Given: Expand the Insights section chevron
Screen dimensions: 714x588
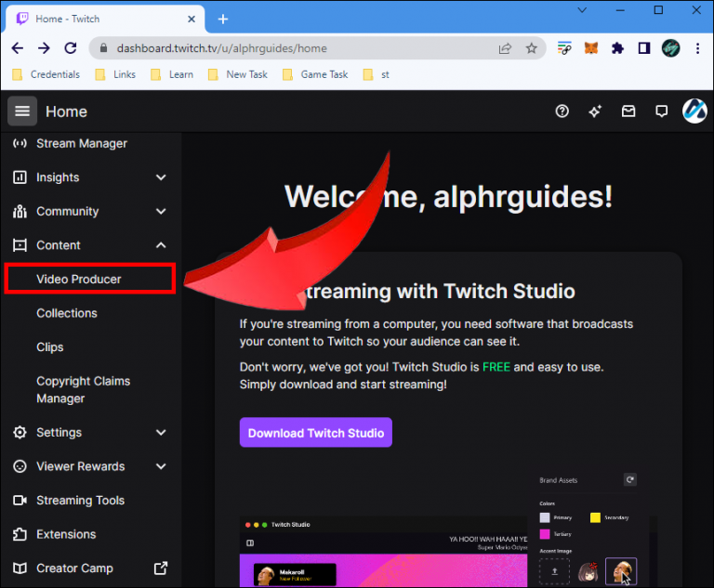Looking at the screenshot, I should tap(161, 177).
